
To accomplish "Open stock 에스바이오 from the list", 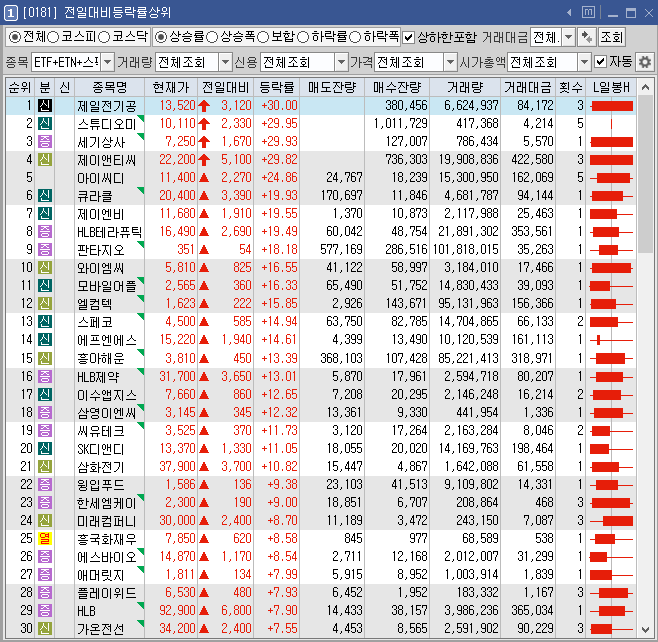I will (107, 557).
